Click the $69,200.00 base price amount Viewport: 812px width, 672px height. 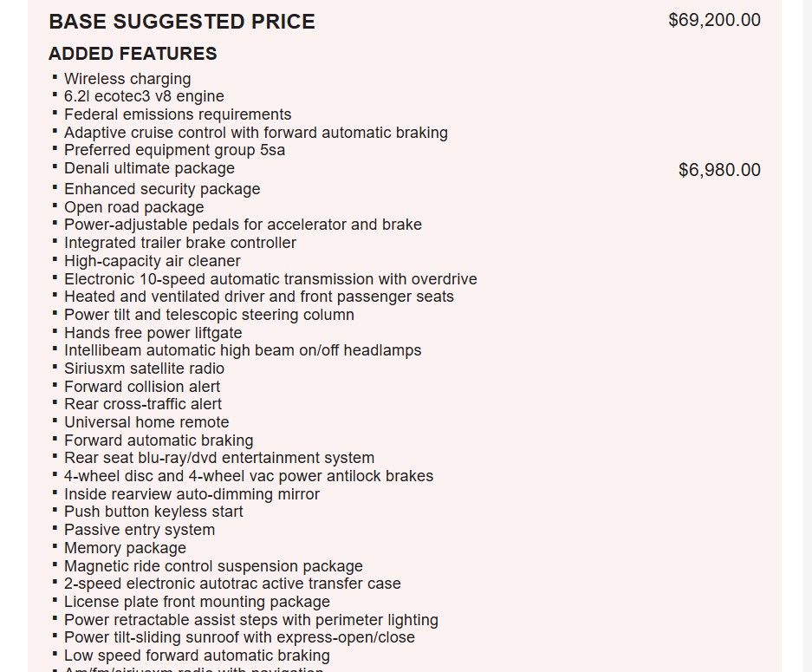[714, 20]
